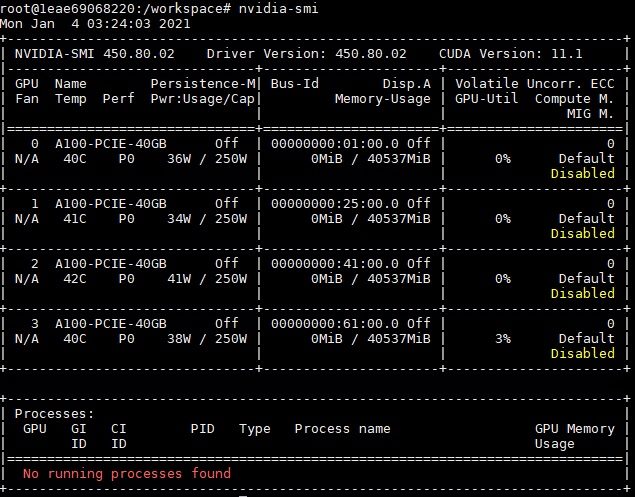Click bus ID 00000000:25:00.0
This screenshot has width=635, height=497.
coord(335,204)
